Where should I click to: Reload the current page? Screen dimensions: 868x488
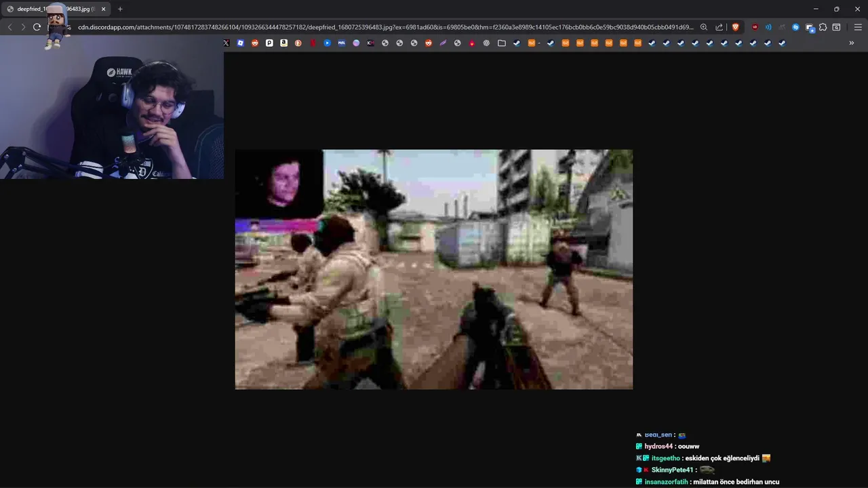(x=37, y=27)
